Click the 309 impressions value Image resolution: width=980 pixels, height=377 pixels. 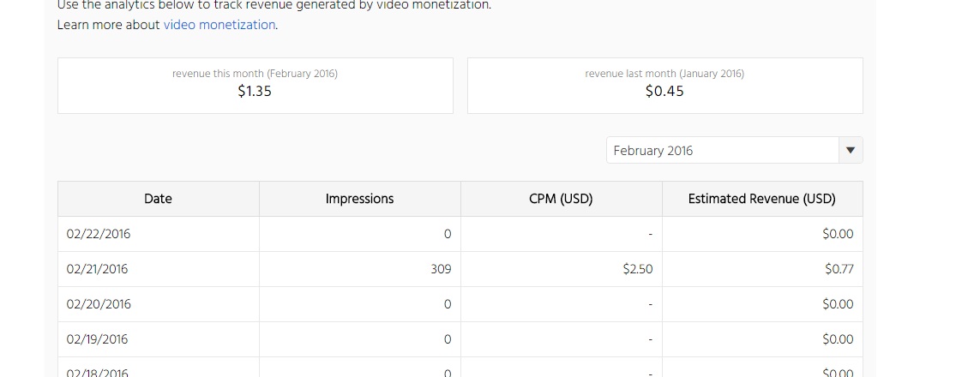coord(441,269)
